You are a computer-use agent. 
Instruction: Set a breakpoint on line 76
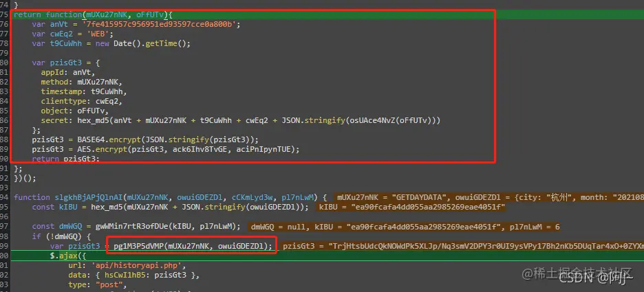[x=4, y=24]
